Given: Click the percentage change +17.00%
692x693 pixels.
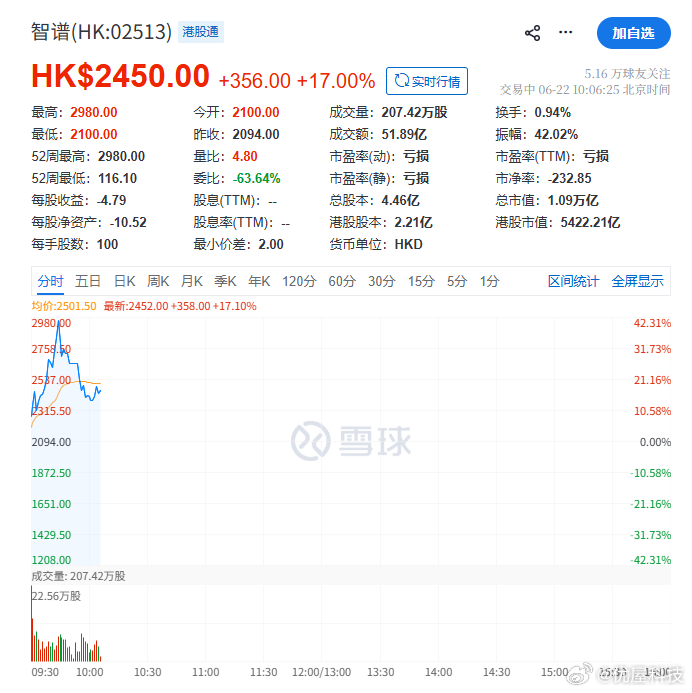Looking at the screenshot, I should point(336,81).
